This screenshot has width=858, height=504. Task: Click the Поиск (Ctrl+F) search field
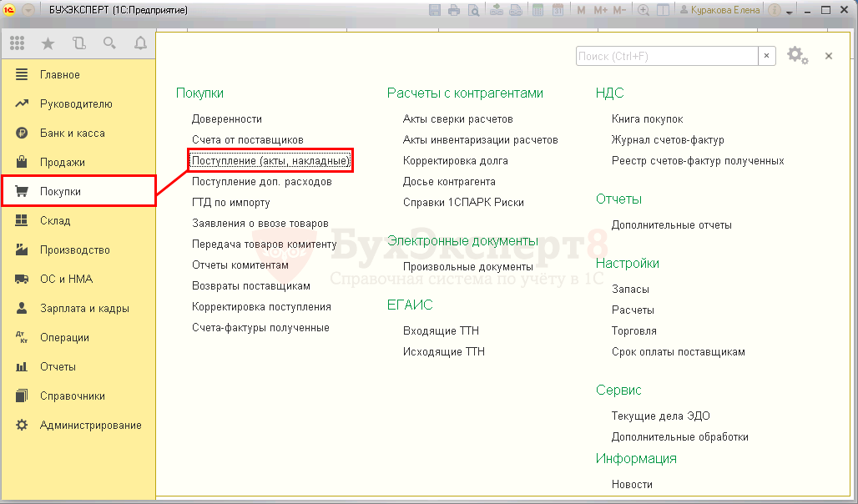point(666,56)
